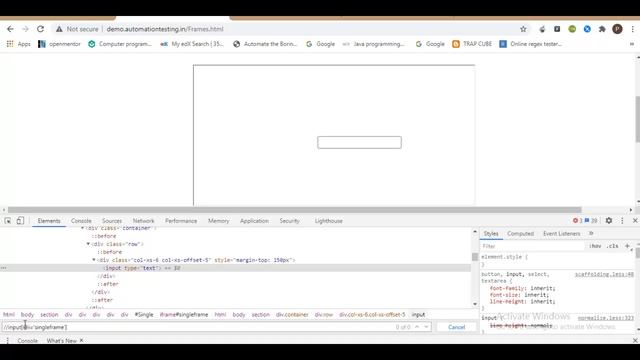Click the address bar URL
The height and width of the screenshot is (360, 640).
pos(165,29)
